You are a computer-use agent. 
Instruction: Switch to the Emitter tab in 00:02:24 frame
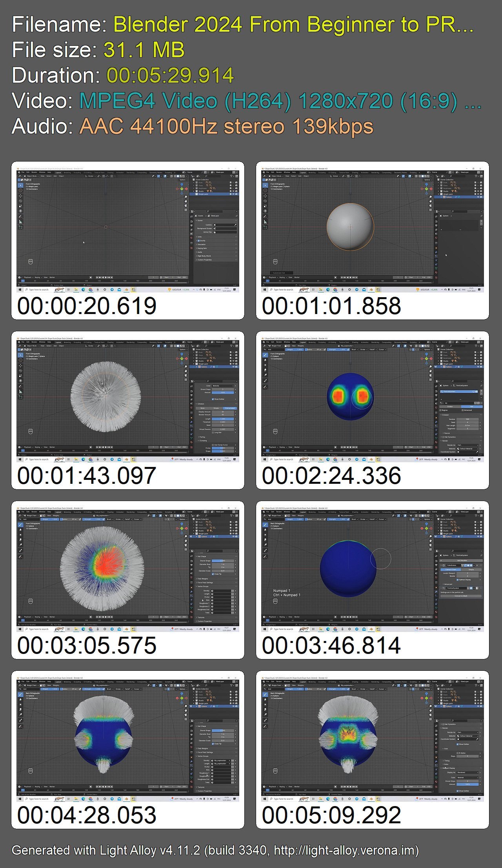pos(450,407)
